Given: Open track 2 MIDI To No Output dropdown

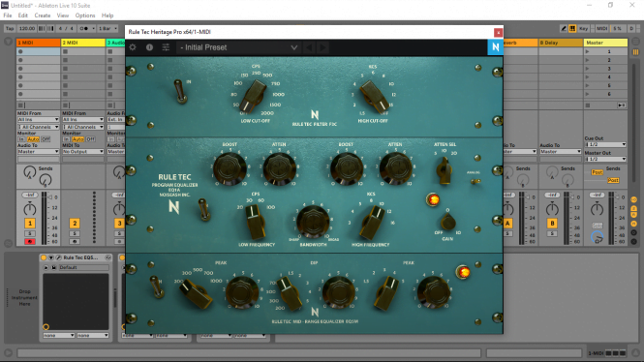Looking at the screenshot, I should [83, 151].
